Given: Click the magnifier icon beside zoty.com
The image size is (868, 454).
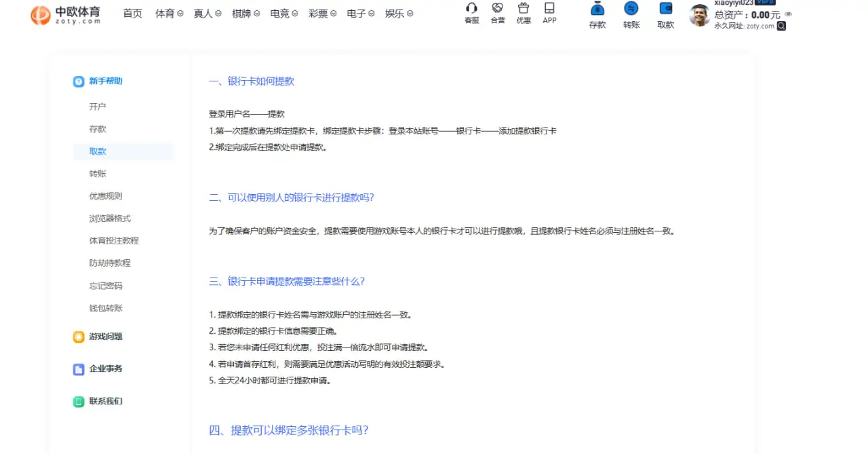Looking at the screenshot, I should click(780, 26).
